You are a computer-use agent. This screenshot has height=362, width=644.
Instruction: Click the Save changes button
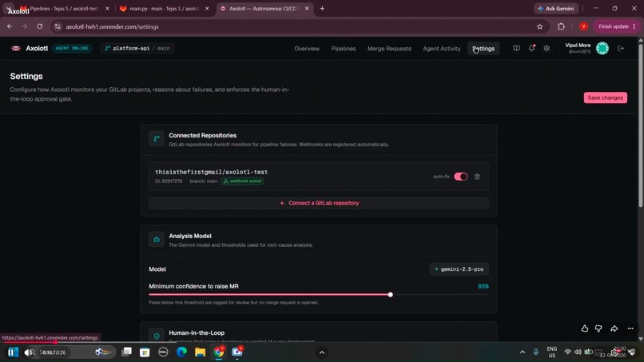coord(605,97)
